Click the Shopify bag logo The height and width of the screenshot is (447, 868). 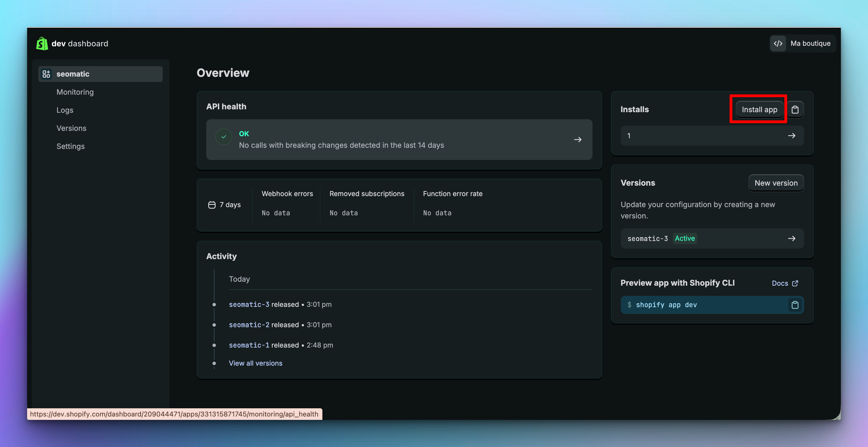point(42,44)
